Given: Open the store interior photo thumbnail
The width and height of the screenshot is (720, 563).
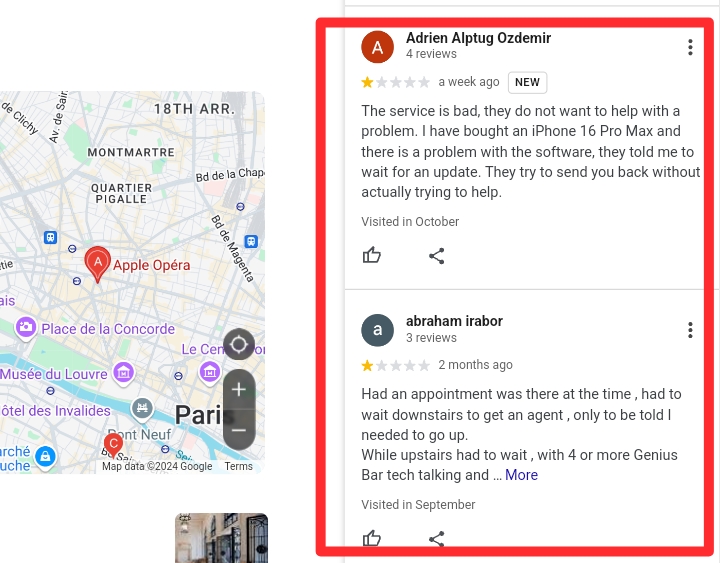Looking at the screenshot, I should (x=221, y=538).
